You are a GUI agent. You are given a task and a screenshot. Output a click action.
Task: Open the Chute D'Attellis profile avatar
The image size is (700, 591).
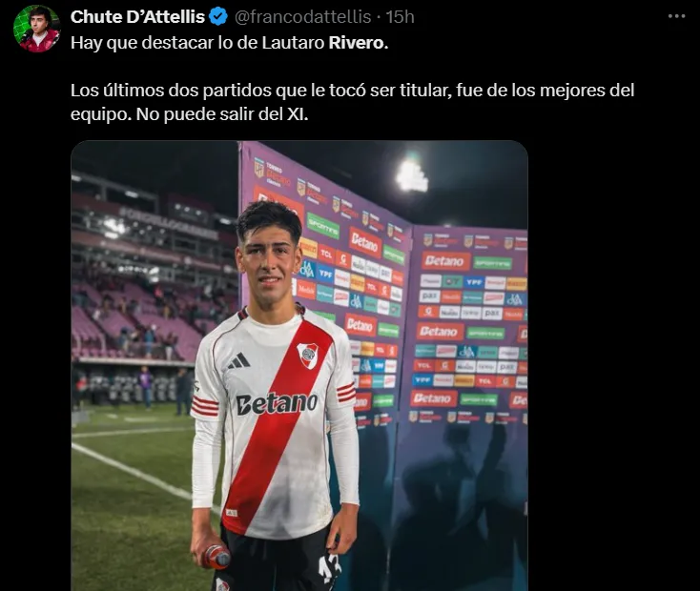click(36, 29)
